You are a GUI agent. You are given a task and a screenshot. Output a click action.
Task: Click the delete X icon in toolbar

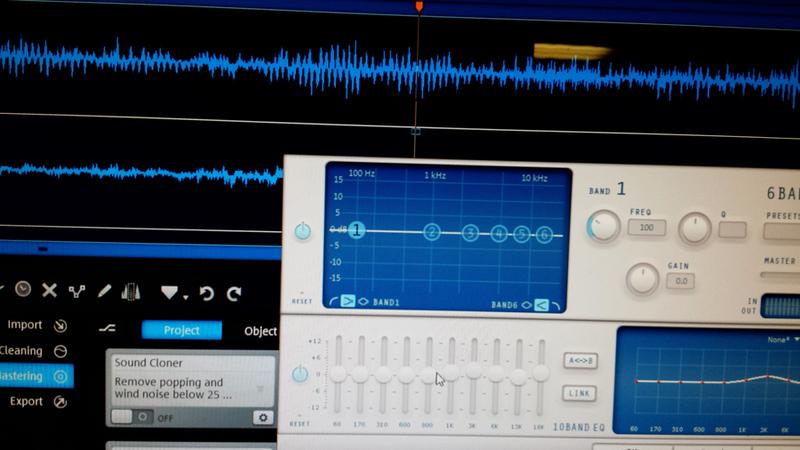click(49, 290)
